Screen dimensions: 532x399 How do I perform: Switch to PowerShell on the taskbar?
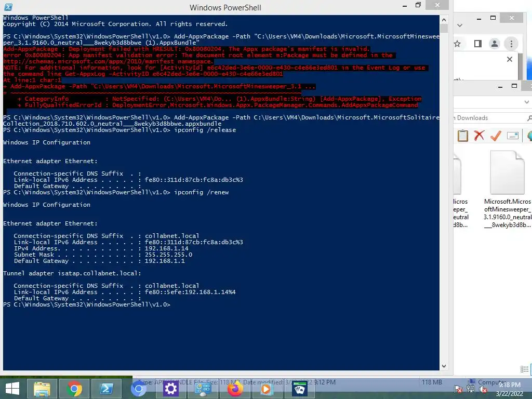pyautogui.click(x=107, y=389)
